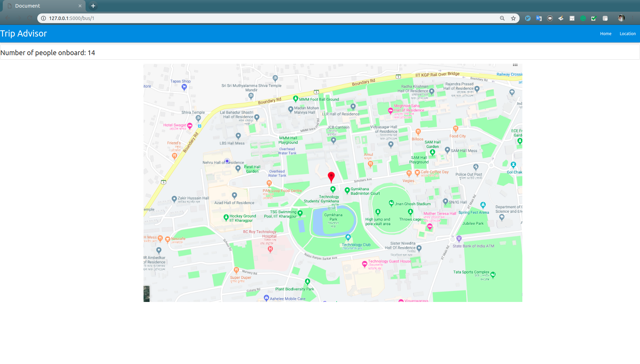Click Hockey Ground IIT Kharagpur marker
This screenshot has height=364, width=640.
(x=226, y=218)
